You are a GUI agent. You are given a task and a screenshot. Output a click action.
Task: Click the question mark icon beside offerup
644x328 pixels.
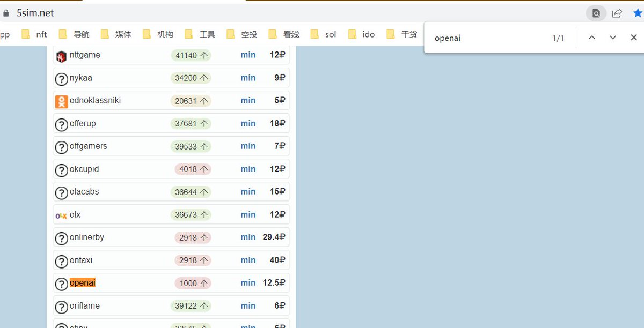click(61, 124)
